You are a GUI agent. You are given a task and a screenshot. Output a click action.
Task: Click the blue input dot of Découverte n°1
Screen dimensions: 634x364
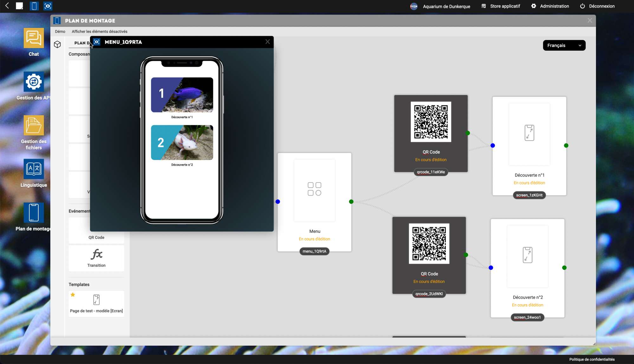(493, 146)
